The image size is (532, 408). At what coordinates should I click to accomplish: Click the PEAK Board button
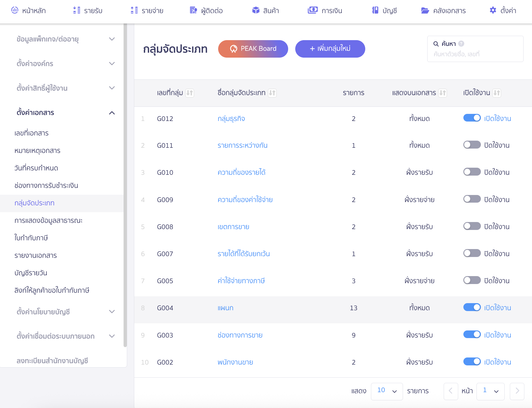[x=253, y=49]
